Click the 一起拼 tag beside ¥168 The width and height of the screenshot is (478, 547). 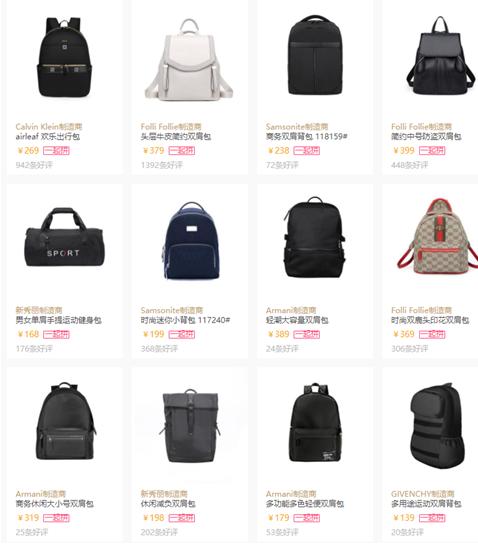pyautogui.click(x=57, y=334)
